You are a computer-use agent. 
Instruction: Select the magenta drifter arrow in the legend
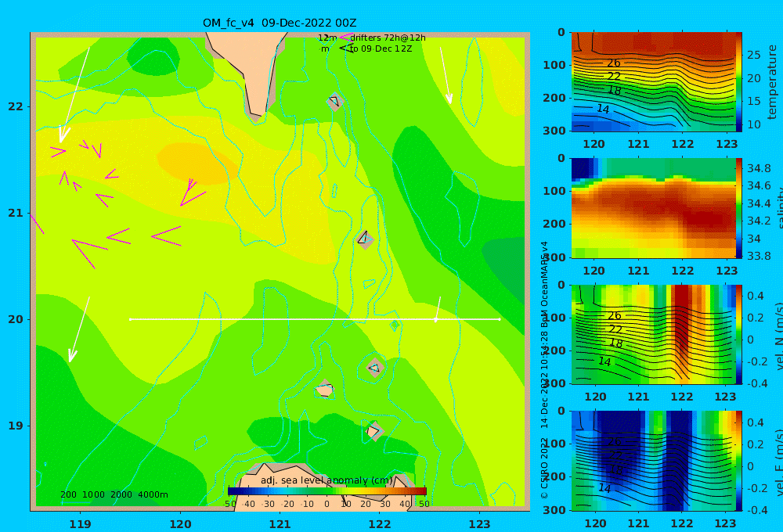tap(345, 37)
